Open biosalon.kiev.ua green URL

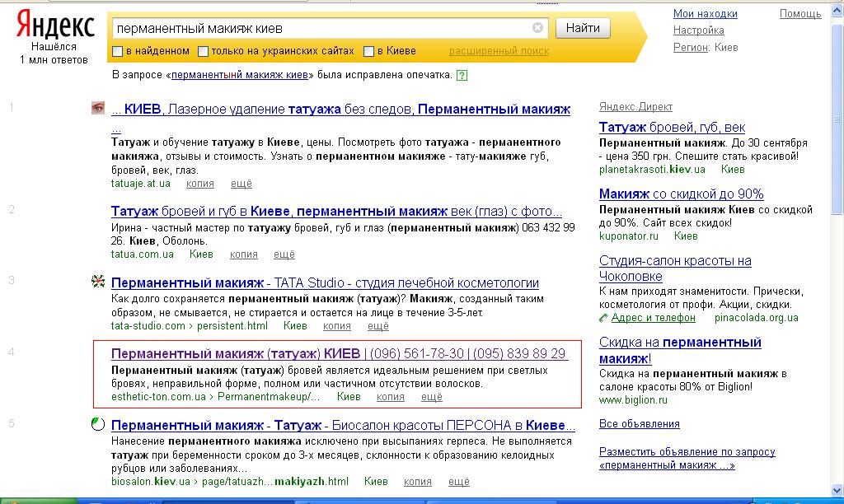[x=229, y=482]
